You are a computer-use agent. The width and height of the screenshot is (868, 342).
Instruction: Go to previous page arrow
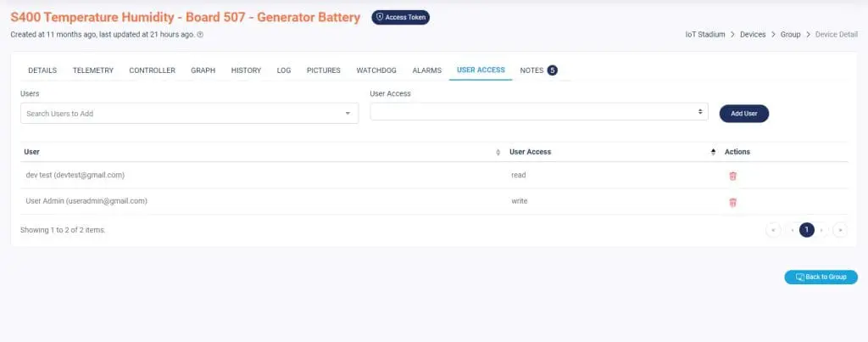point(791,230)
